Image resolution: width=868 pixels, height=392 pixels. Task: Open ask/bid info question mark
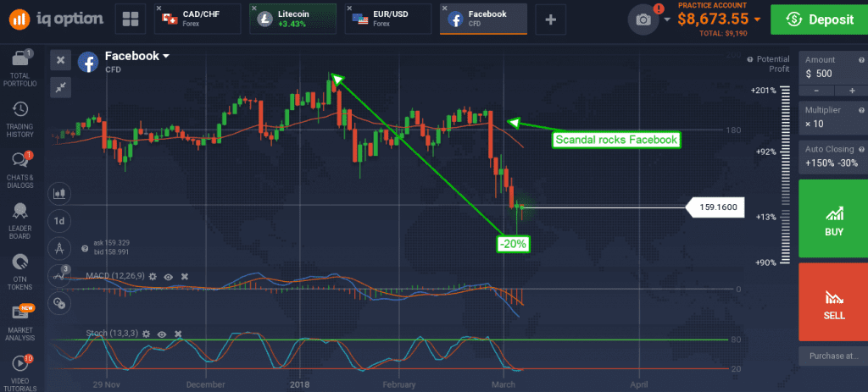coord(84,248)
